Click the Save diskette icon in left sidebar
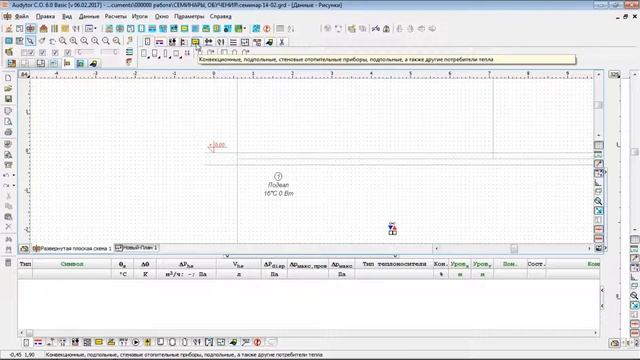The height and width of the screenshot is (360, 640). coord(8,99)
